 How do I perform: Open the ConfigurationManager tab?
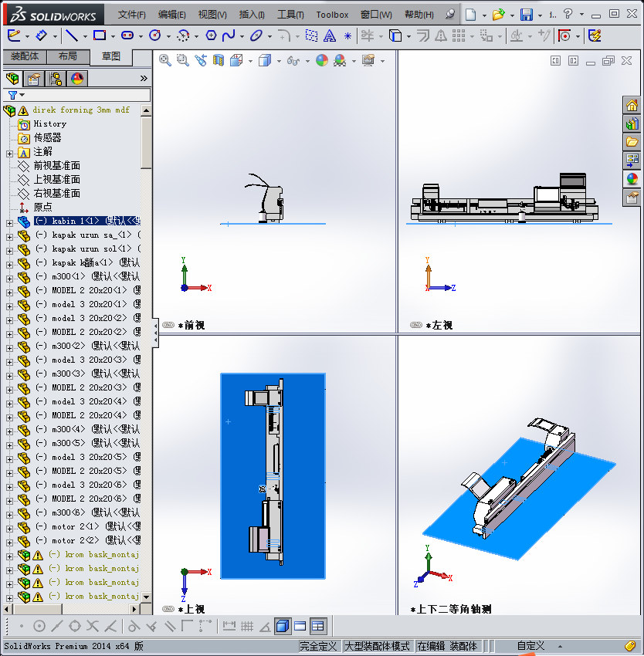tap(56, 79)
